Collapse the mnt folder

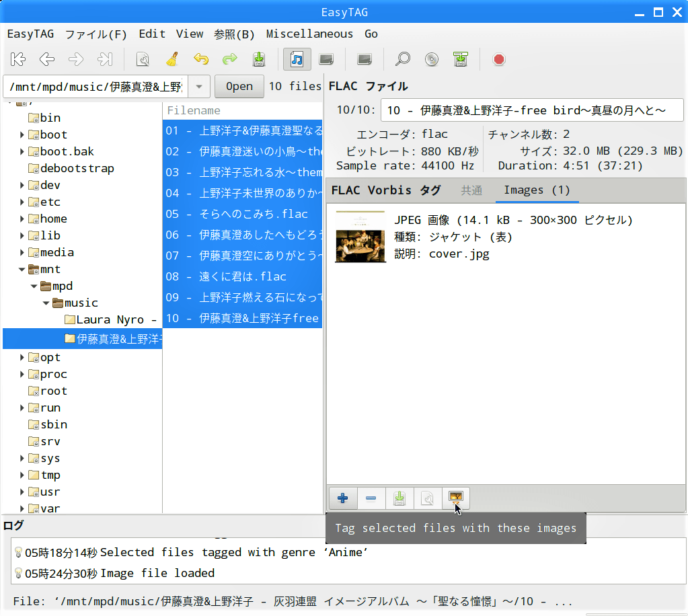click(22, 270)
